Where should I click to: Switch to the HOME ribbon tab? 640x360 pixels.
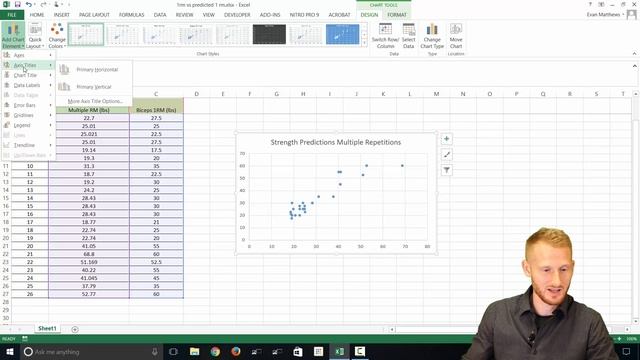click(37, 15)
